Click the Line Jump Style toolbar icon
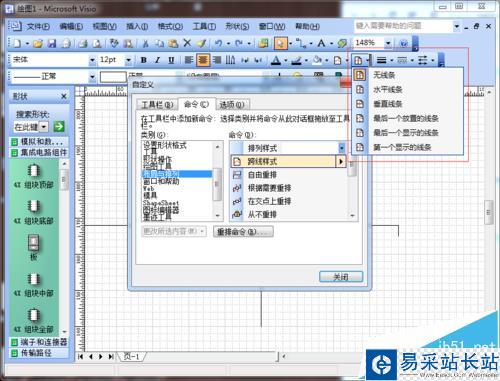 tap(358, 60)
